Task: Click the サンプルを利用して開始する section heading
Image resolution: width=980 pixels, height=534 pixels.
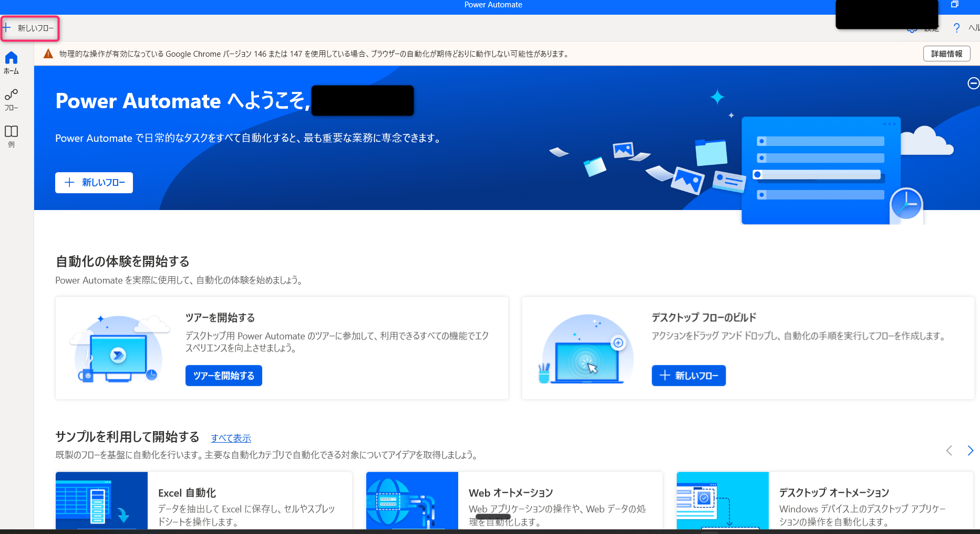Action: pos(127,437)
